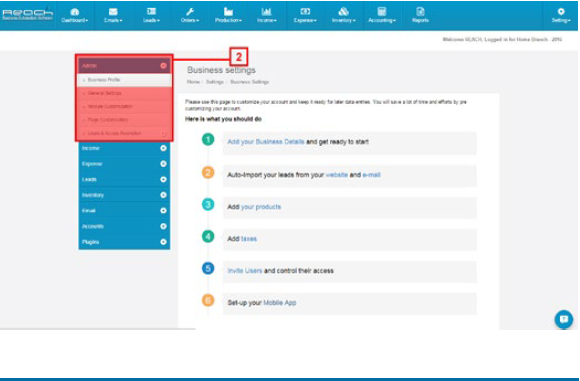Open the your products link
Image resolution: width=580 pixels, height=381 pixels.
pyautogui.click(x=261, y=207)
